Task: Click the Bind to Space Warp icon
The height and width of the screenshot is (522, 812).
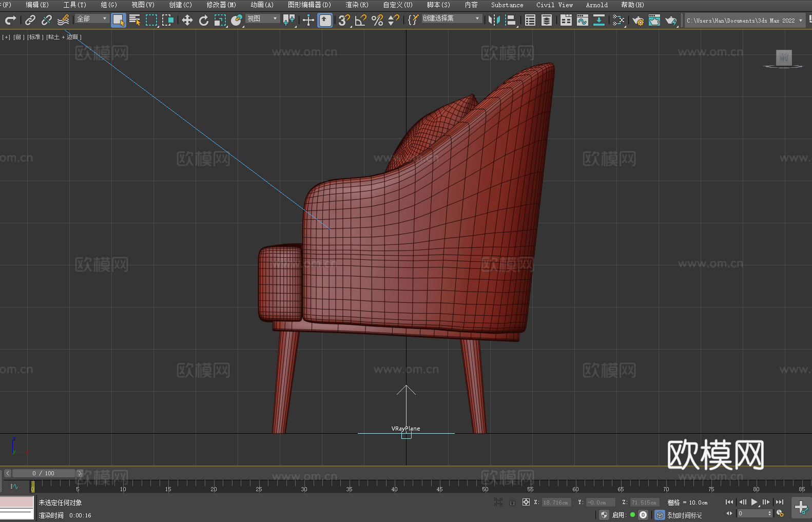Action: tap(63, 20)
